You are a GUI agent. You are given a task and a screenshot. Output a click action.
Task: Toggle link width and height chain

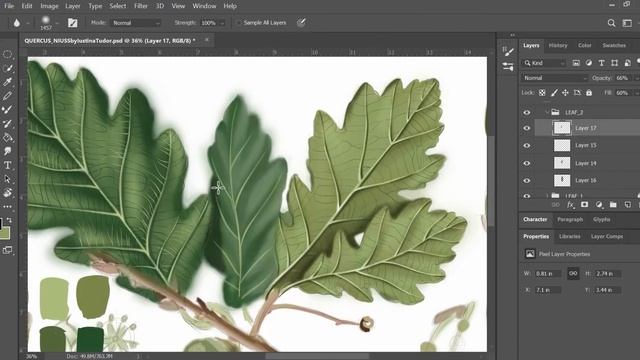point(573,273)
